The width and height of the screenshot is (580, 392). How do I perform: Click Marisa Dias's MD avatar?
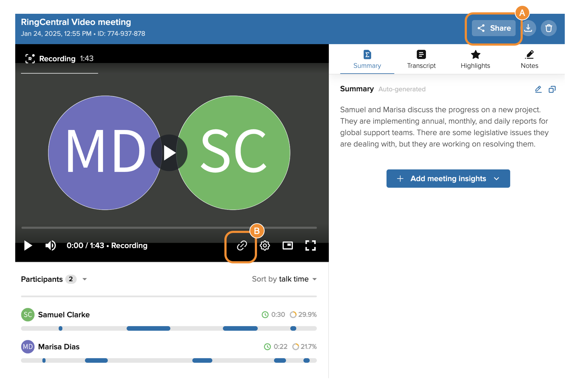(28, 347)
